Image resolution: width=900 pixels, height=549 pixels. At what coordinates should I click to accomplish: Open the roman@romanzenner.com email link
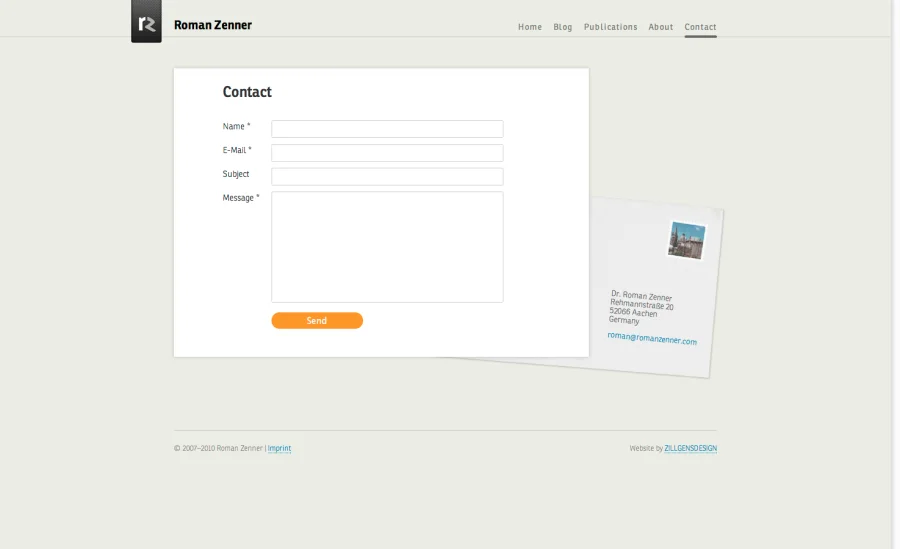point(652,339)
